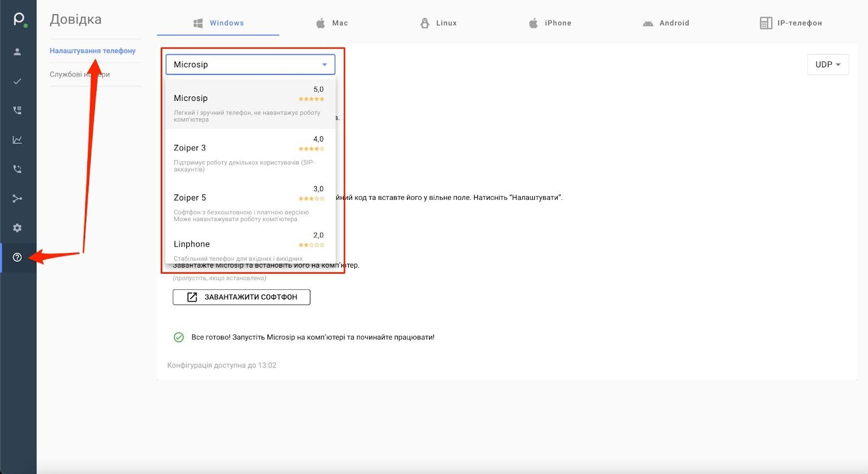Switch to the Mac tab
This screenshot has height=474, width=868.
coord(332,23)
